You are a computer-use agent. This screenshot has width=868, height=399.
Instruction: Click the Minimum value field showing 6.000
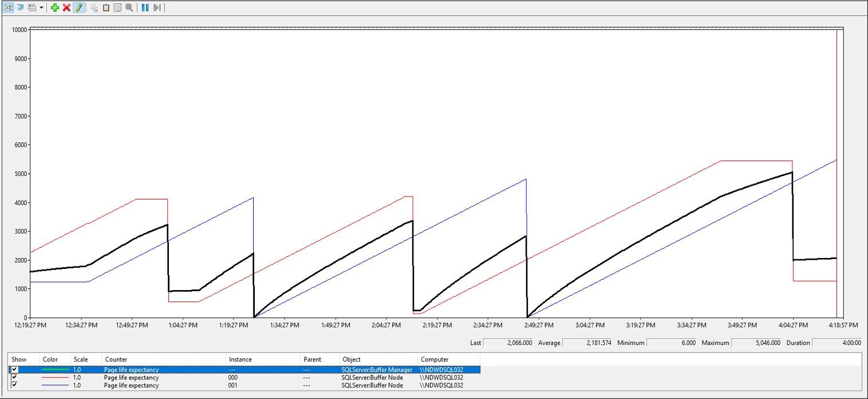[x=672, y=343]
